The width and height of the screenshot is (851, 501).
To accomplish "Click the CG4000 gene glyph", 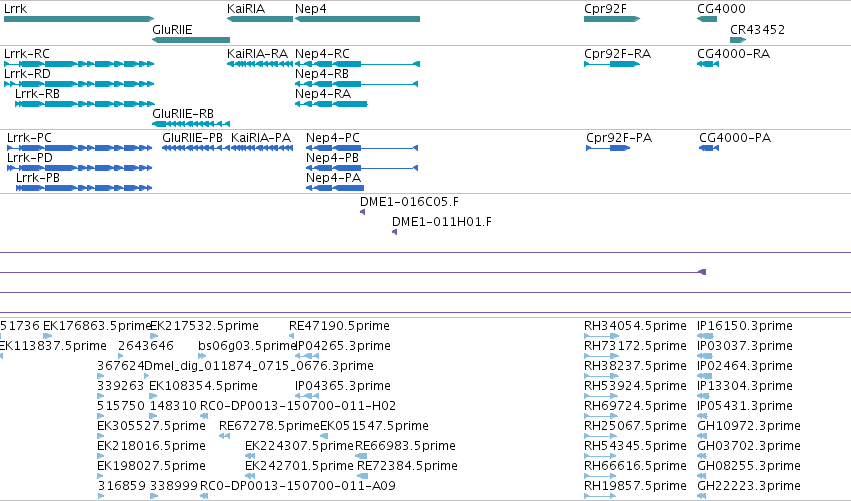I will (707, 19).
